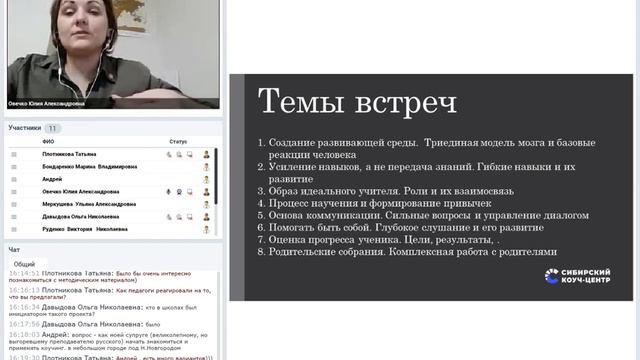Viewport: 640px width, 360px height.
Task: Click the ФИО column header
Action: tap(48, 142)
